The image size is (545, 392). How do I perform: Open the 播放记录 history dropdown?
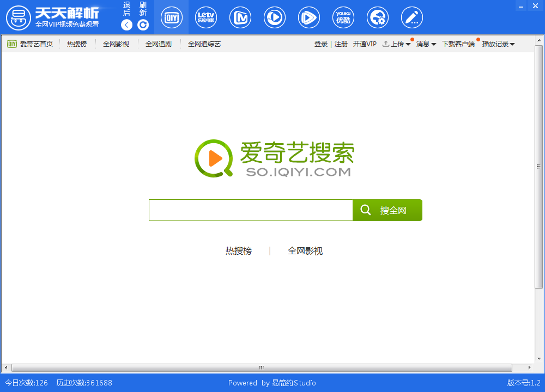pyautogui.click(x=498, y=44)
